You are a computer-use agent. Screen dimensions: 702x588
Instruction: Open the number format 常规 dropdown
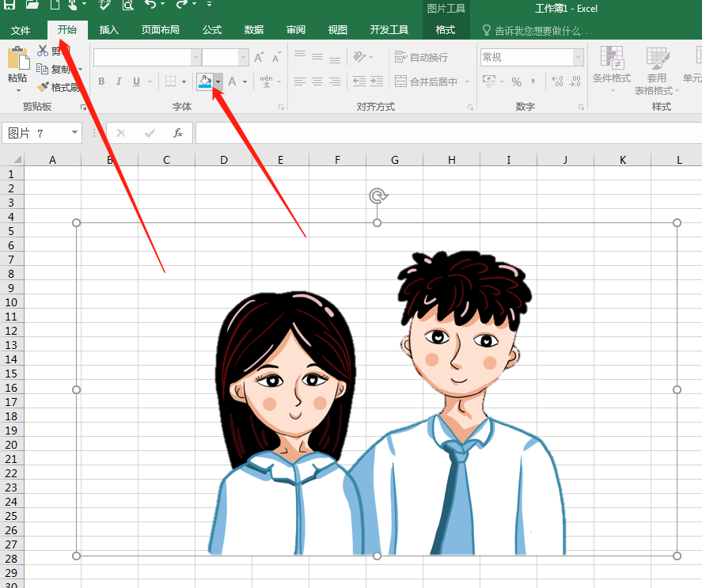pos(578,57)
